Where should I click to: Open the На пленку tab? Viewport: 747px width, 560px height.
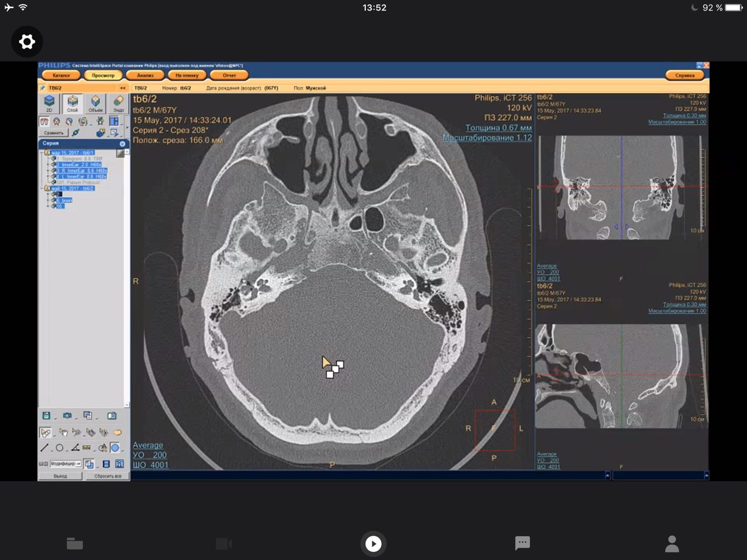187,75
